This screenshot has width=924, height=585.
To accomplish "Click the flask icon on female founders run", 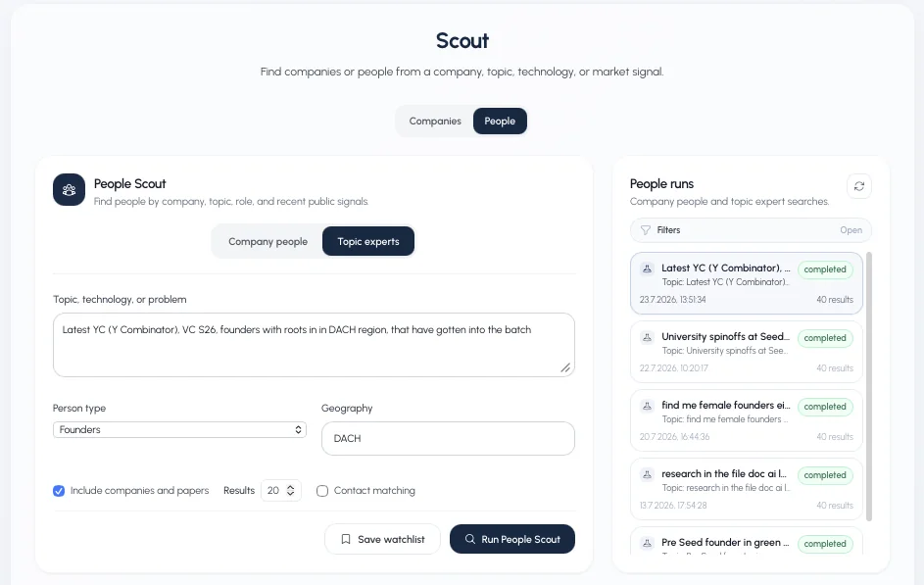I will pos(647,406).
